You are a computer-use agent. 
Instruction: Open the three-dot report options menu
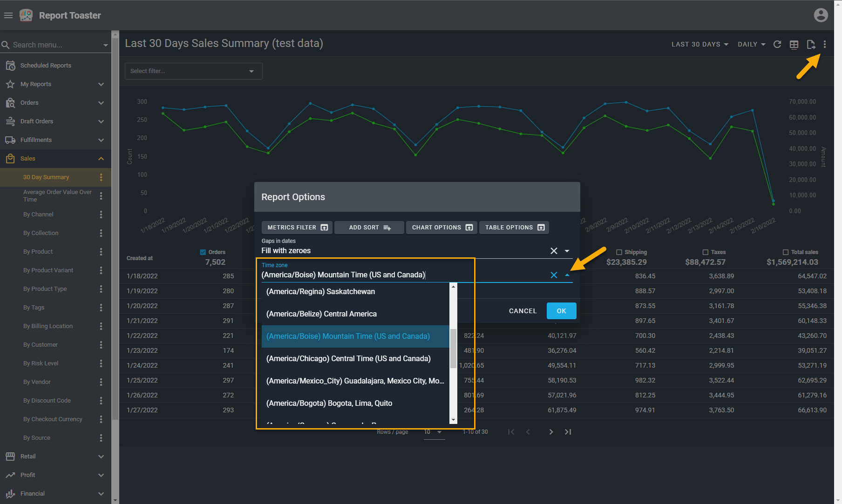click(825, 44)
